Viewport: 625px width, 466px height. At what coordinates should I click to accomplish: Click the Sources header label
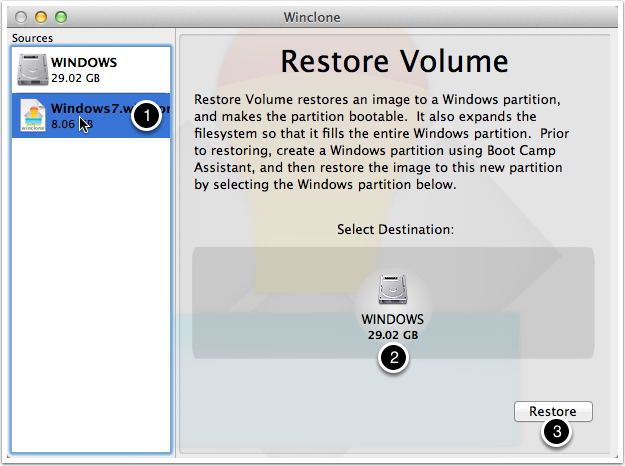tap(32, 38)
